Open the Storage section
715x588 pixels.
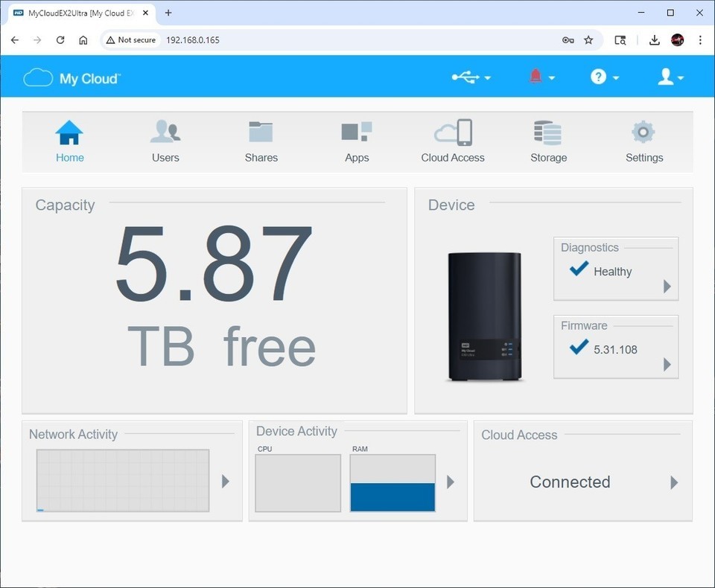(x=548, y=133)
